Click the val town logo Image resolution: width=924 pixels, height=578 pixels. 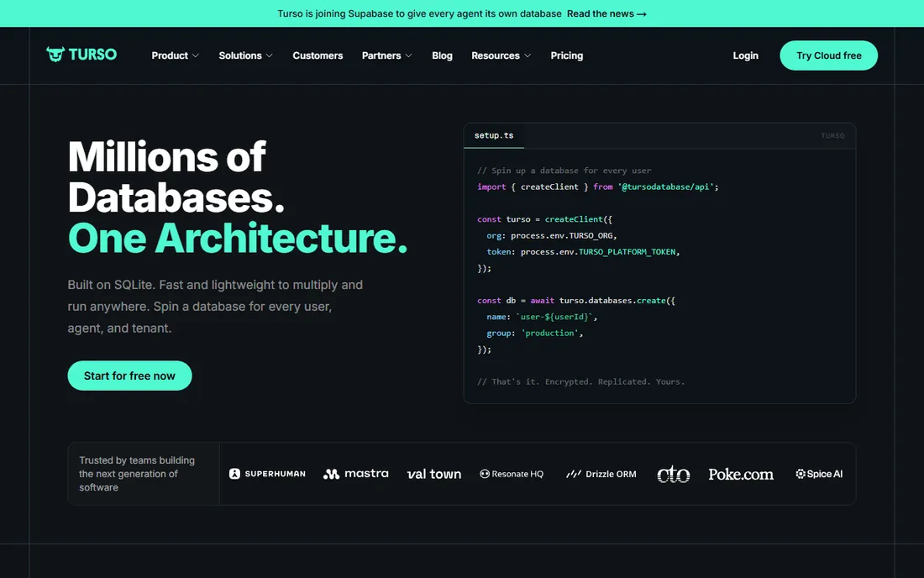coord(434,474)
